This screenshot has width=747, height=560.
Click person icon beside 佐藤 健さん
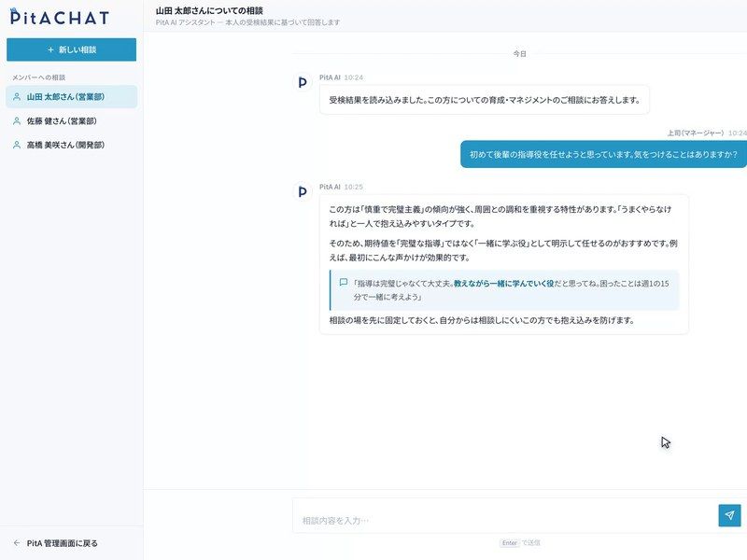tap(17, 121)
